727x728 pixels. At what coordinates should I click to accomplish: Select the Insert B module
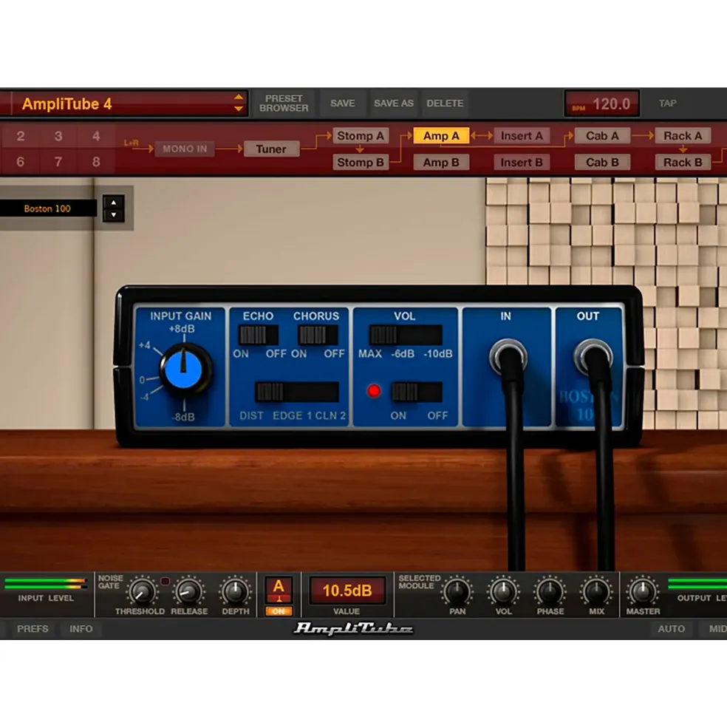click(x=522, y=163)
